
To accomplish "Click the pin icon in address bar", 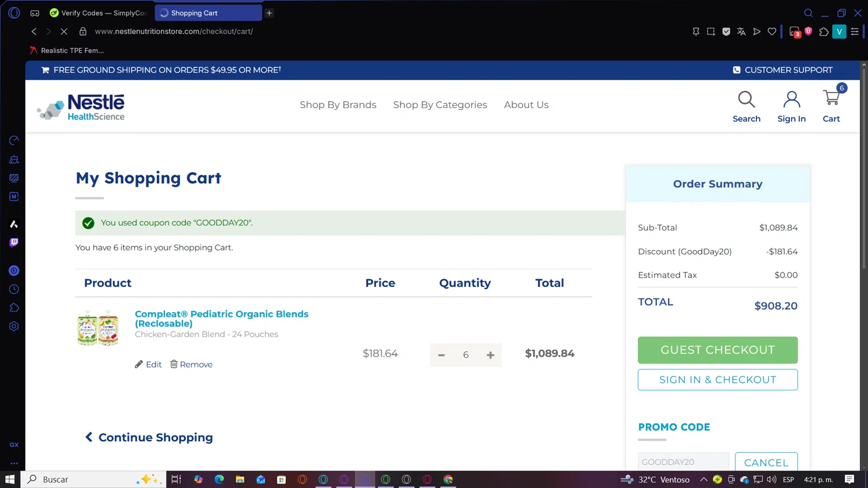I will [696, 32].
